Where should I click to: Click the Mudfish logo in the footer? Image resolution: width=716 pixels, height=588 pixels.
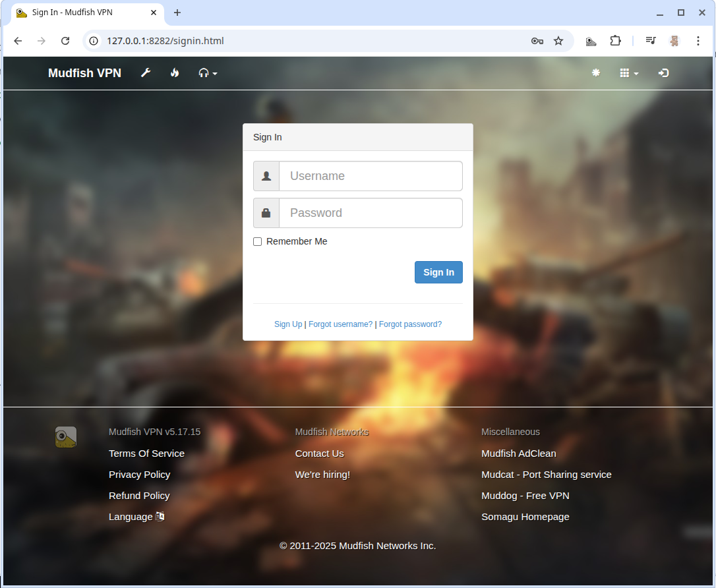tap(66, 437)
